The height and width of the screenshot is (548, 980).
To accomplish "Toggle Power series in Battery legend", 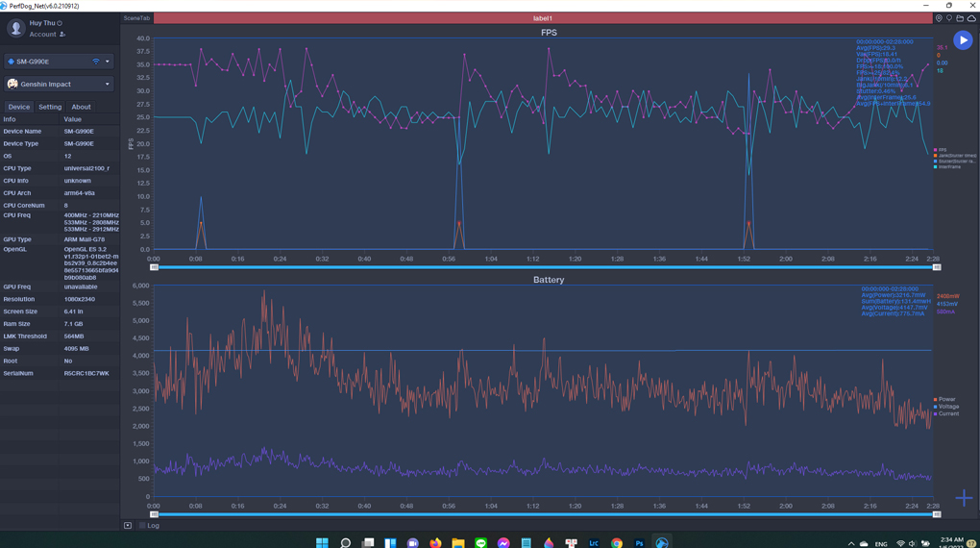I will [x=945, y=399].
